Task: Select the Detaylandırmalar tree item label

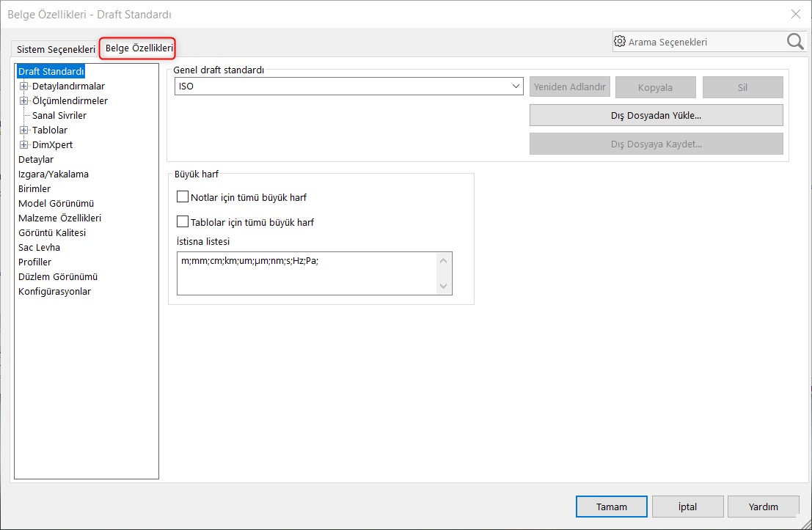Action: pos(68,86)
